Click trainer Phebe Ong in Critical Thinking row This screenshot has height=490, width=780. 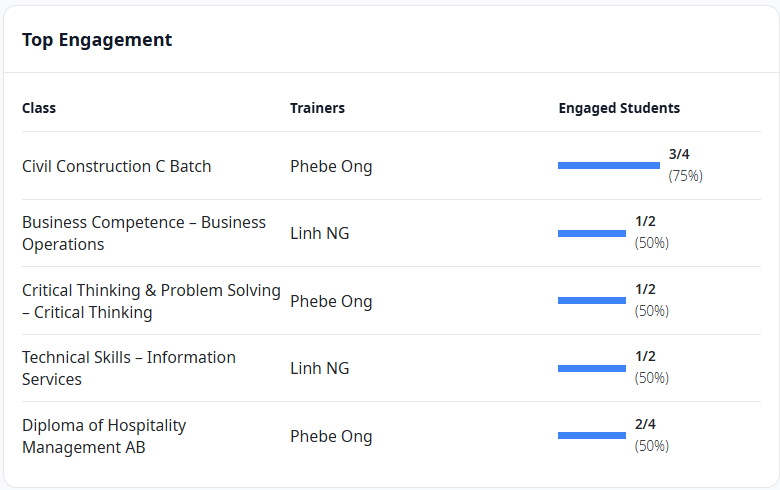coord(331,301)
